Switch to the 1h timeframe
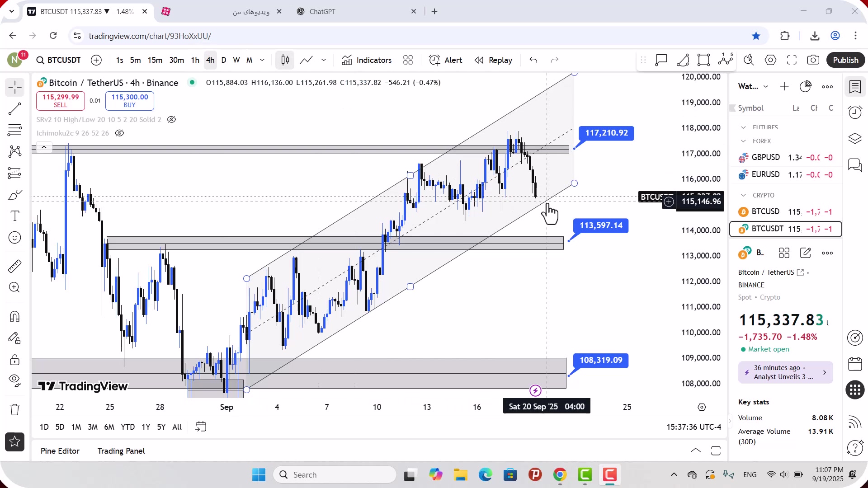Viewport: 868px width, 488px height. [195, 60]
